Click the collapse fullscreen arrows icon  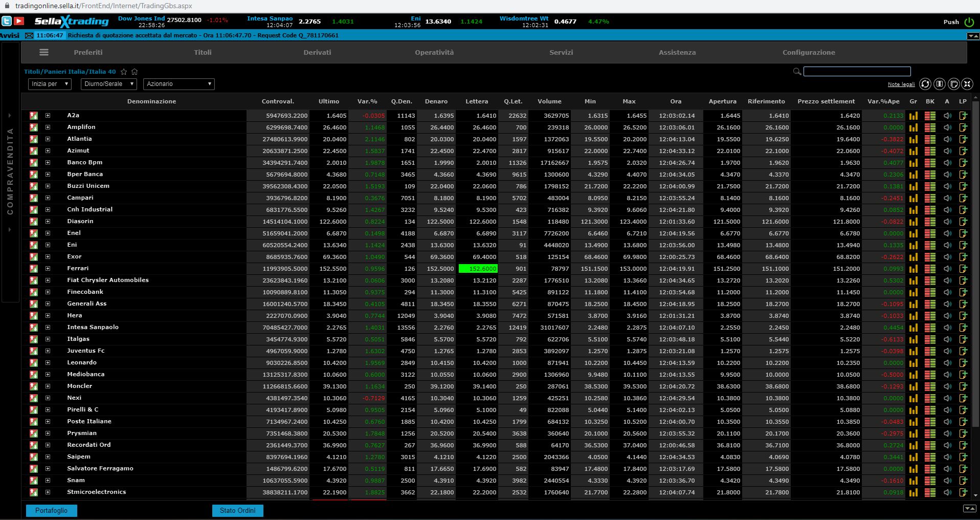(967, 84)
